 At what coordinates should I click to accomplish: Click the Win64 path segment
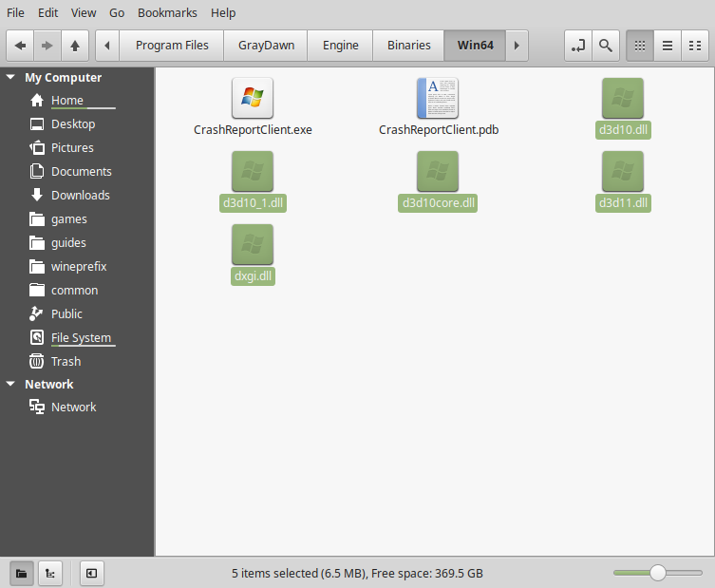[x=475, y=46]
